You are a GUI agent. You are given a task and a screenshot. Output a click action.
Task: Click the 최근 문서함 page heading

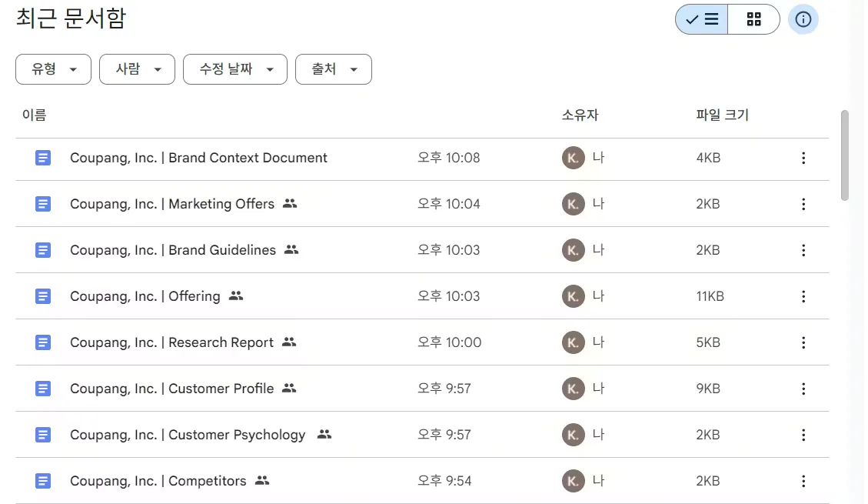click(71, 18)
